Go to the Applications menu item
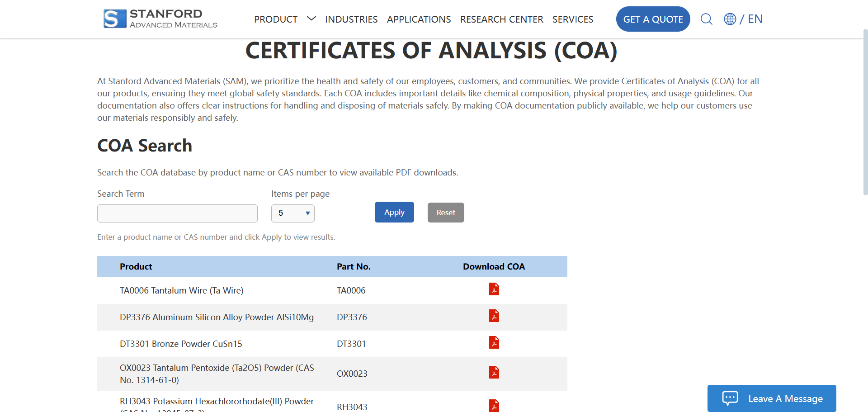 (419, 19)
